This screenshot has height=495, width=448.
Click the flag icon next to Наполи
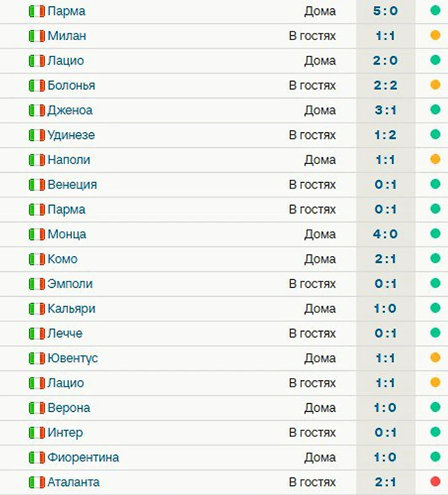tap(37, 160)
